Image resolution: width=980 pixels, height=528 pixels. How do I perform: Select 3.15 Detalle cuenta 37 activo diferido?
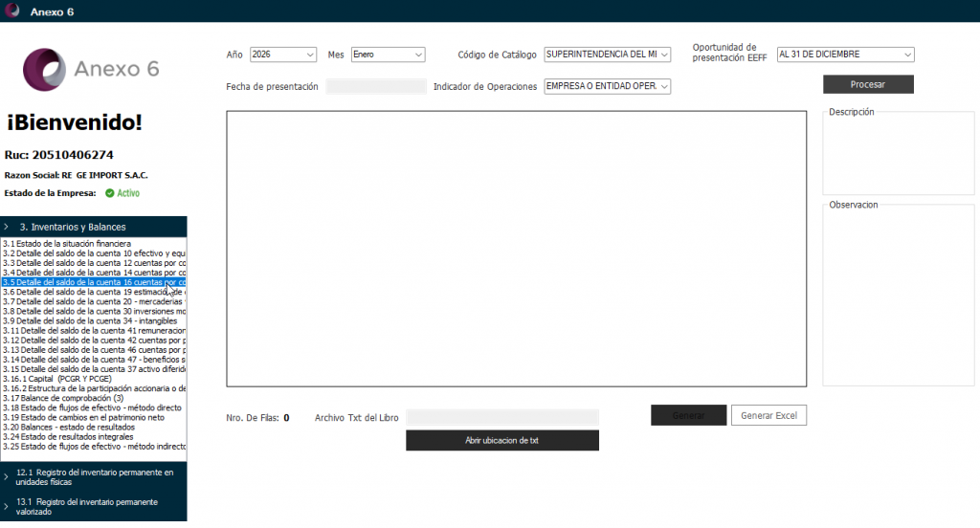(x=94, y=369)
